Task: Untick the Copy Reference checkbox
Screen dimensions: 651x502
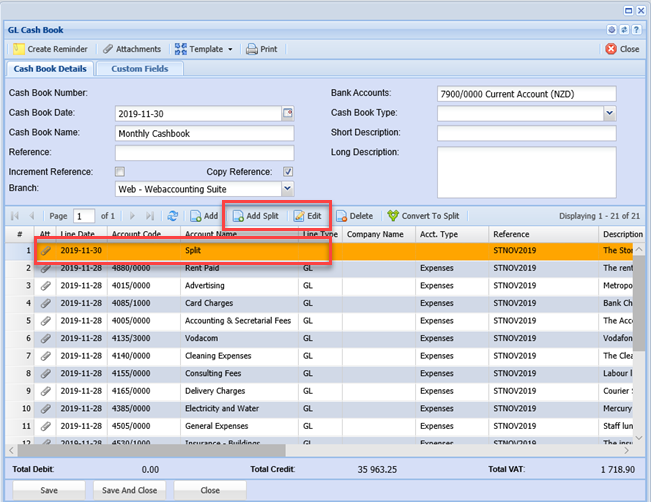Action: pos(288,172)
